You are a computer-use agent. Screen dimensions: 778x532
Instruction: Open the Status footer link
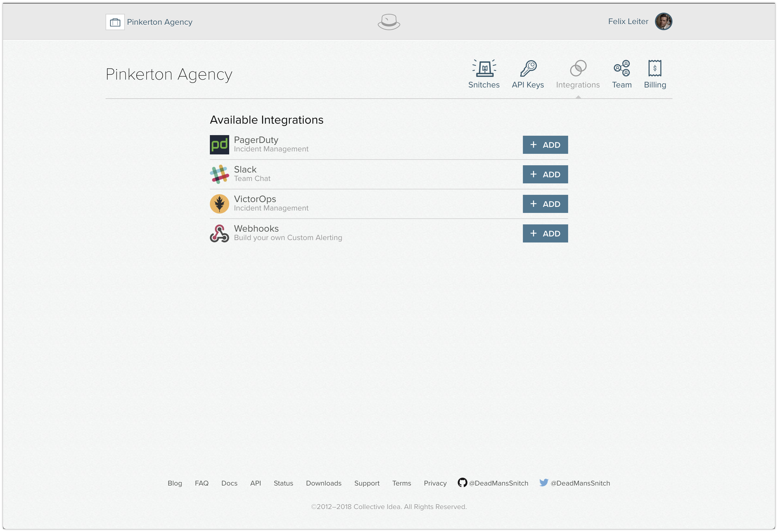[x=283, y=483]
